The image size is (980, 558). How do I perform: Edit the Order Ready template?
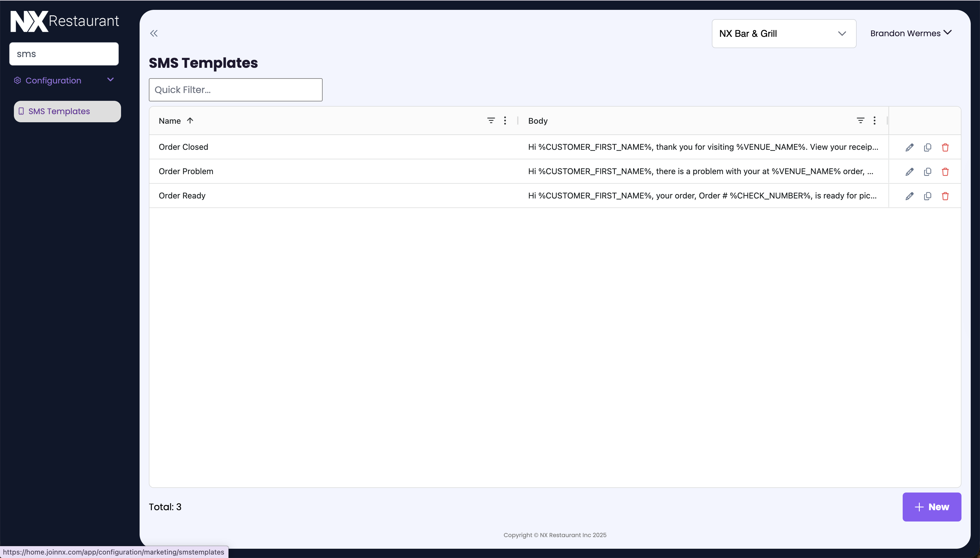909,196
